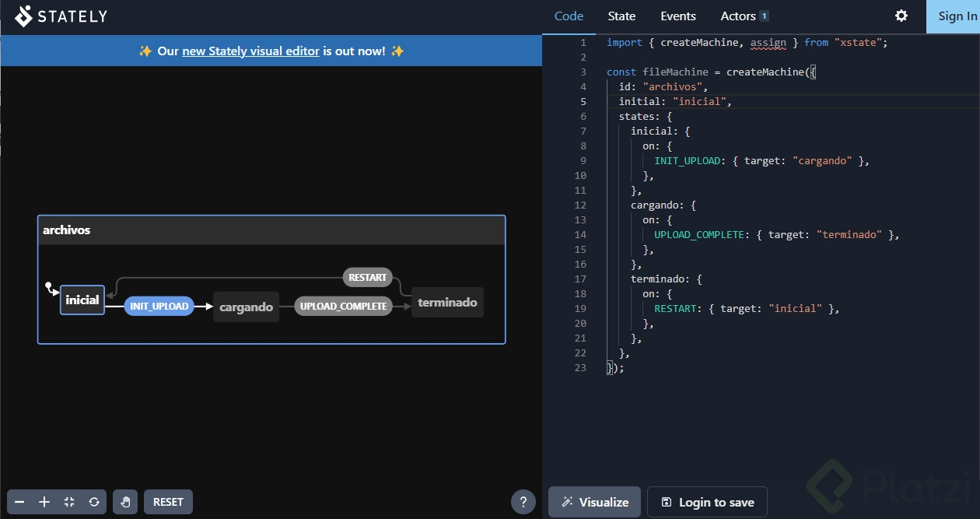Click the UPLOAD_COMPLETE event label
Image resolution: width=980 pixels, height=519 pixels.
click(x=343, y=307)
